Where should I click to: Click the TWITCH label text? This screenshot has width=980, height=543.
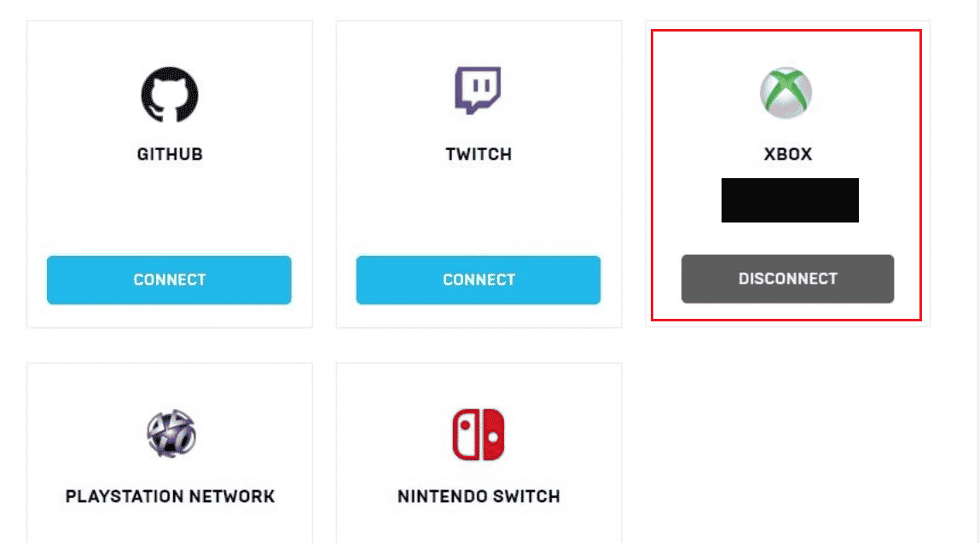[x=478, y=155]
